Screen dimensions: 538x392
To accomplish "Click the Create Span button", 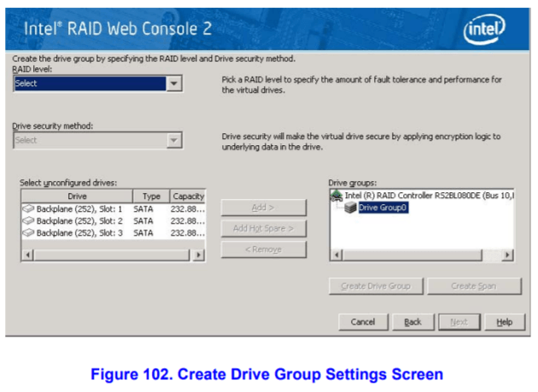I will tap(474, 286).
